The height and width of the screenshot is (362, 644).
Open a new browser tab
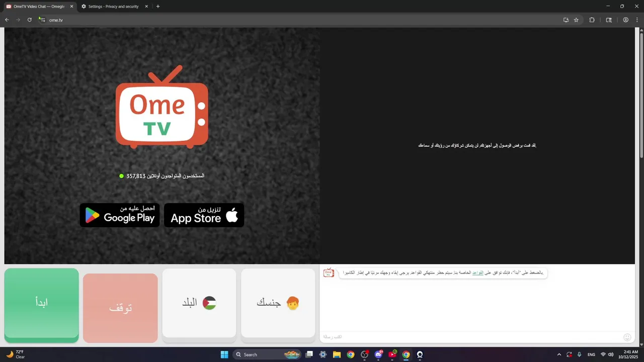pyautogui.click(x=158, y=7)
